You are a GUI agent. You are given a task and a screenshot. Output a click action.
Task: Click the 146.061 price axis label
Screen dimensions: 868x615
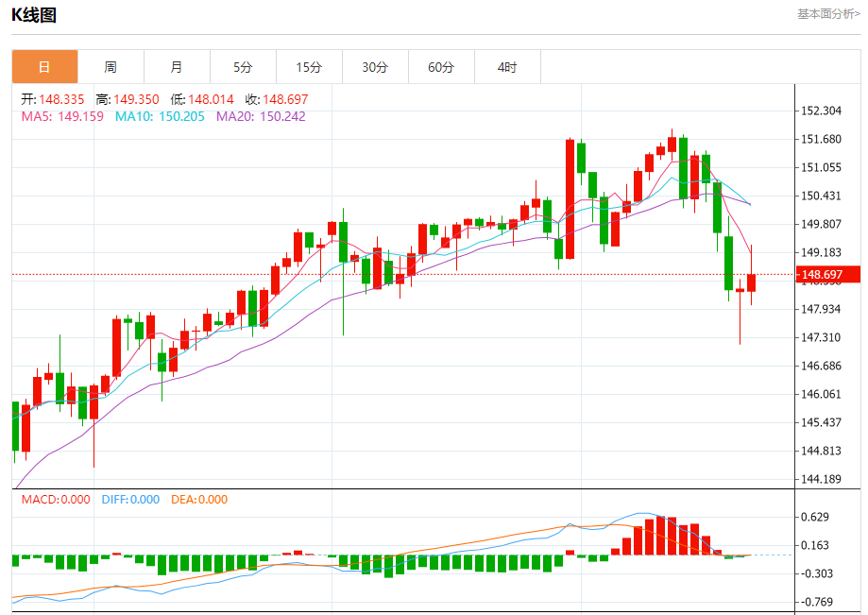click(x=822, y=394)
